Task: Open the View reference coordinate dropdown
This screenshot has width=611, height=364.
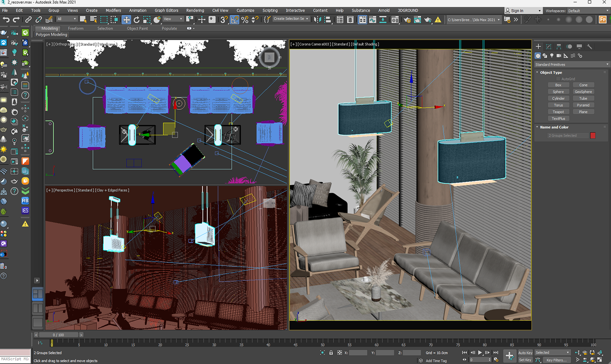Action: [x=173, y=19]
